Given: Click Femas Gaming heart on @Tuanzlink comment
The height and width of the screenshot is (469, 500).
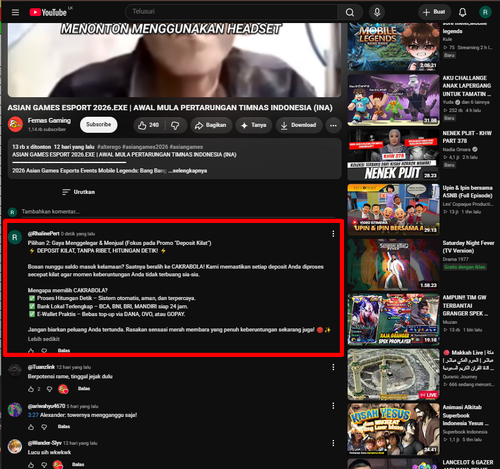Looking at the screenshot, I should click(x=63, y=389).
